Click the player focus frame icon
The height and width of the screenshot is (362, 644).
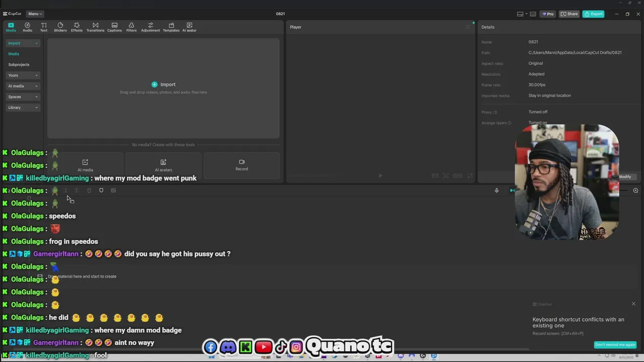[x=446, y=175]
